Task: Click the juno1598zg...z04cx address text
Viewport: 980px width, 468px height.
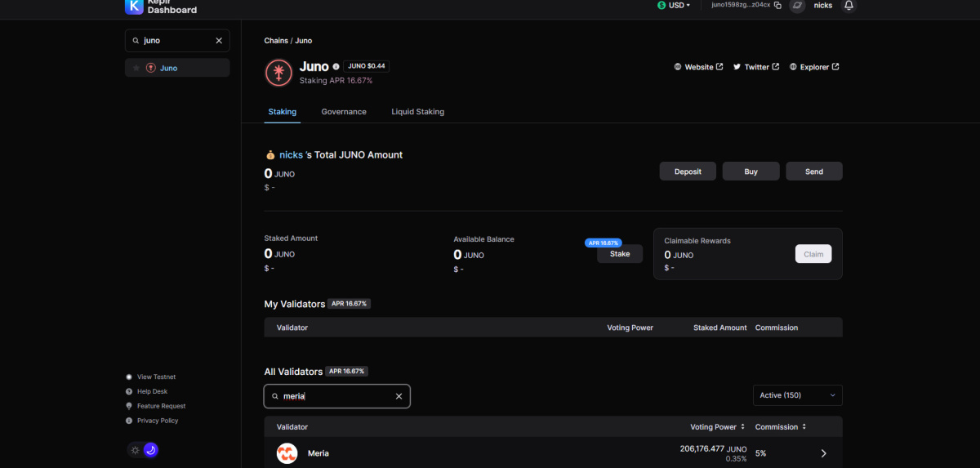Action: (741, 5)
